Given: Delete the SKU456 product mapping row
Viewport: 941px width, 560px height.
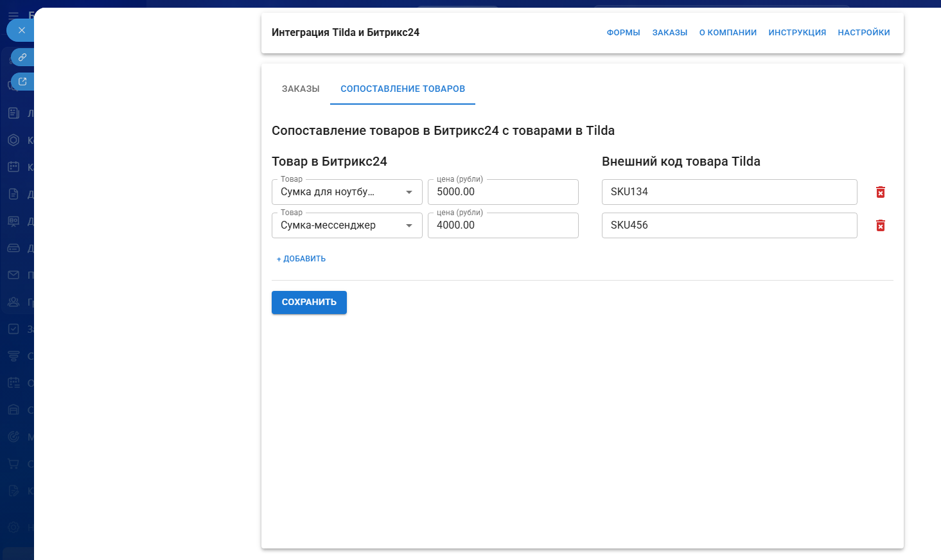Looking at the screenshot, I should coord(880,225).
